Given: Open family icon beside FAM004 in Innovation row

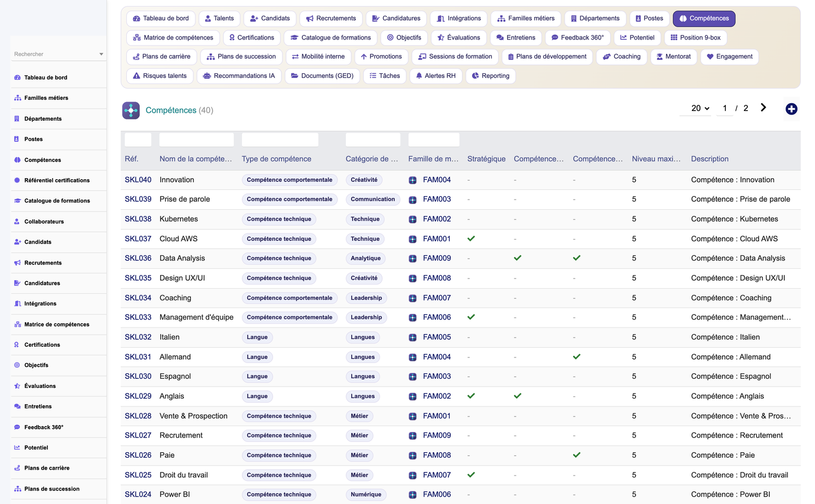Looking at the screenshot, I should (x=413, y=180).
